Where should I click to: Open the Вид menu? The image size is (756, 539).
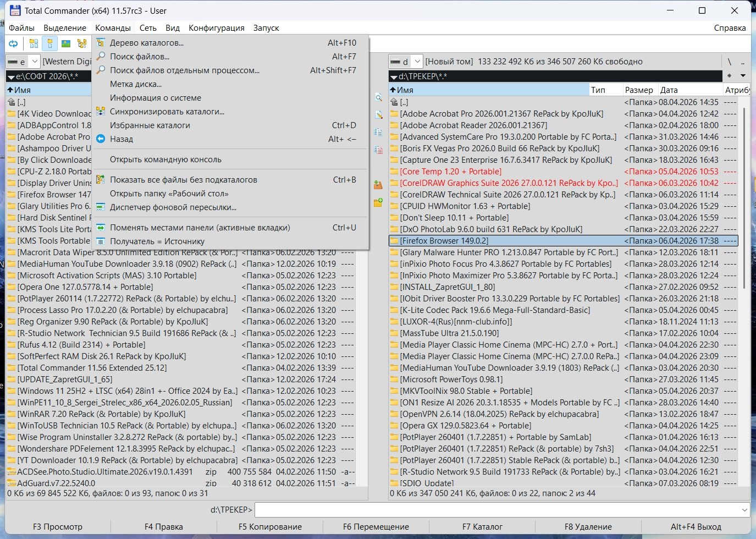[x=173, y=28]
